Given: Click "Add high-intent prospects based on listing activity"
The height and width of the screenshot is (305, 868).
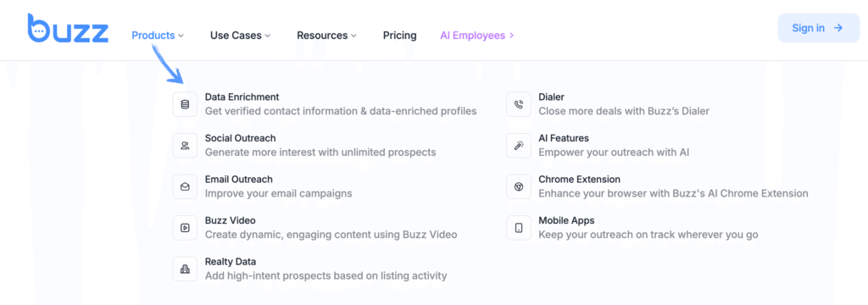Looking at the screenshot, I should [x=326, y=275].
